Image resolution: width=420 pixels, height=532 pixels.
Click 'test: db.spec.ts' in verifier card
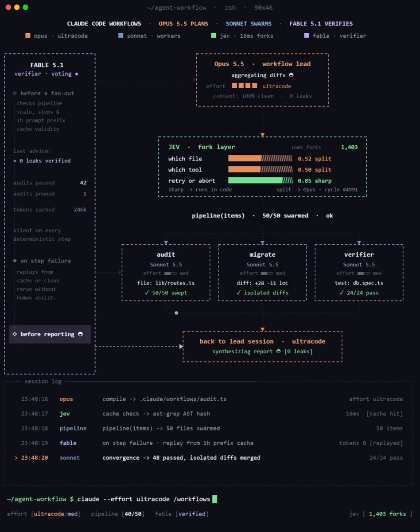point(359,283)
